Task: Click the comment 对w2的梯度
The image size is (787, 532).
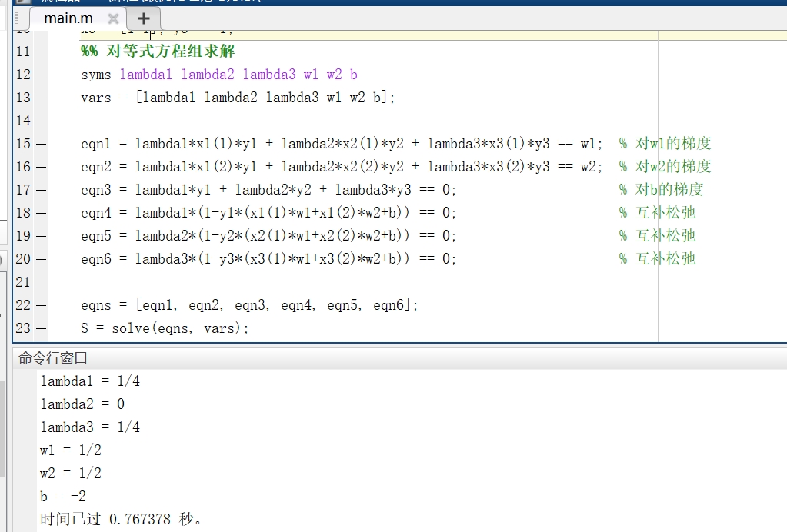Action: (665, 167)
